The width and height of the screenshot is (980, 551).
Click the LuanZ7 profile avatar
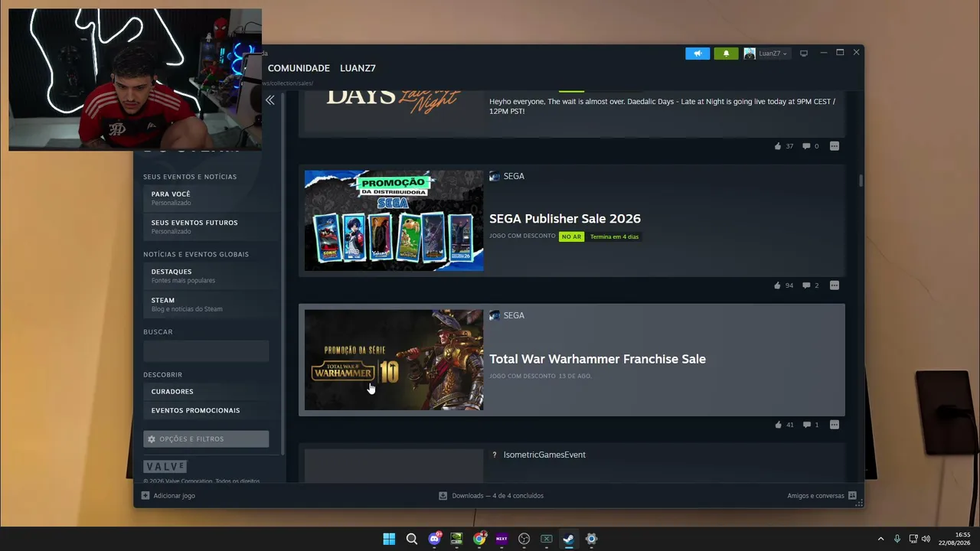(750, 54)
